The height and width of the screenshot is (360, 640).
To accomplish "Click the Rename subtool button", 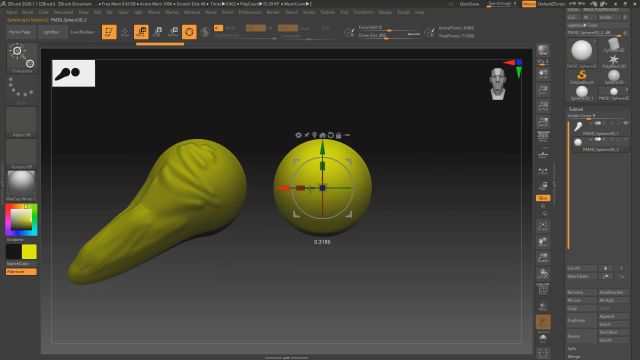I will [x=582, y=293].
